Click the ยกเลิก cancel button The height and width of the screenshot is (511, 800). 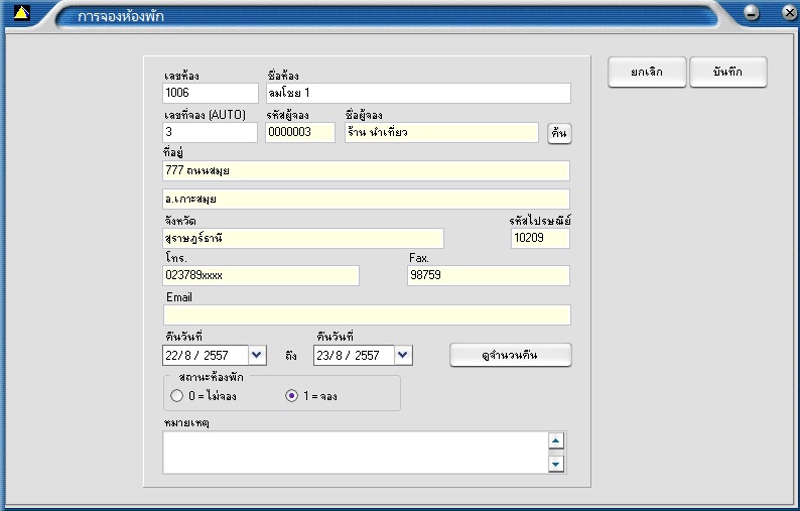point(646,72)
